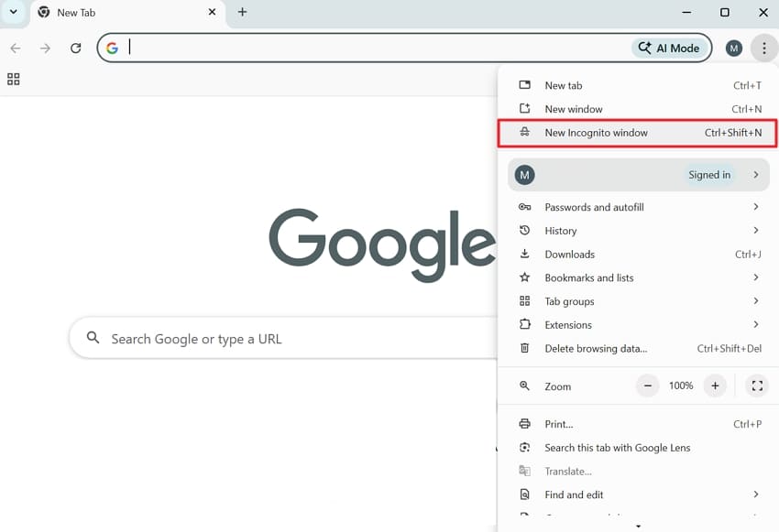This screenshot has height=532, width=779.
Task: Click the Downloads icon in the menu
Action: tap(524, 254)
